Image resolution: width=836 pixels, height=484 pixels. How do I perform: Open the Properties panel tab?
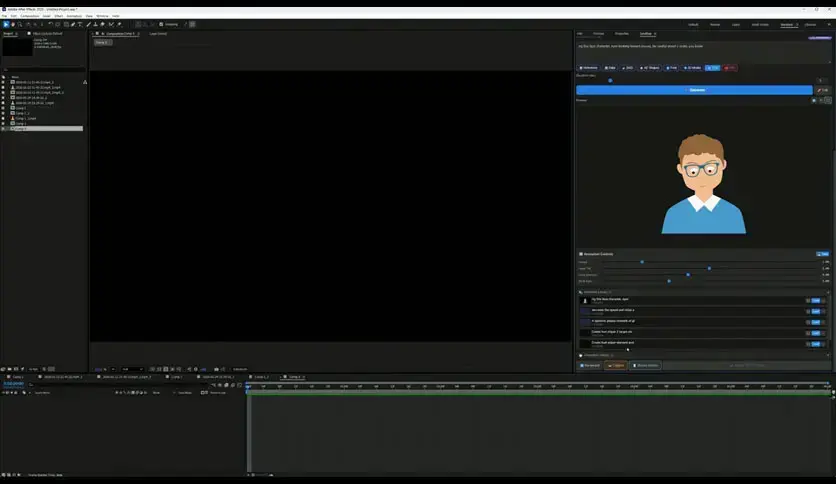click(622, 34)
